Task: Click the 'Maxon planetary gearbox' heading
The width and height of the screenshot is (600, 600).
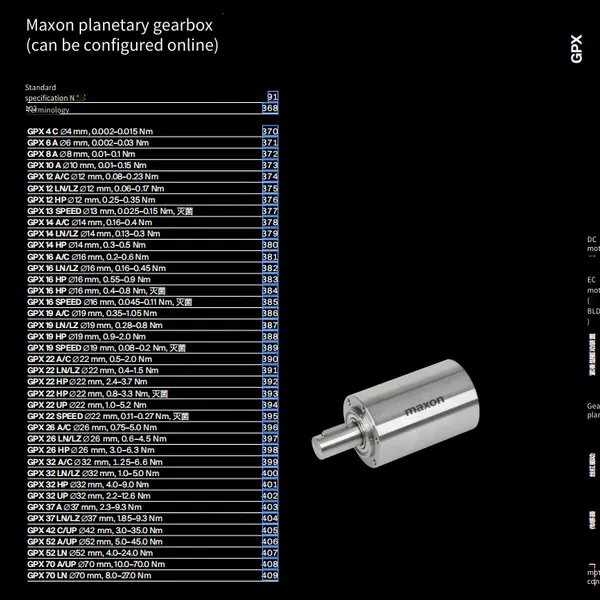Action: coord(119,25)
